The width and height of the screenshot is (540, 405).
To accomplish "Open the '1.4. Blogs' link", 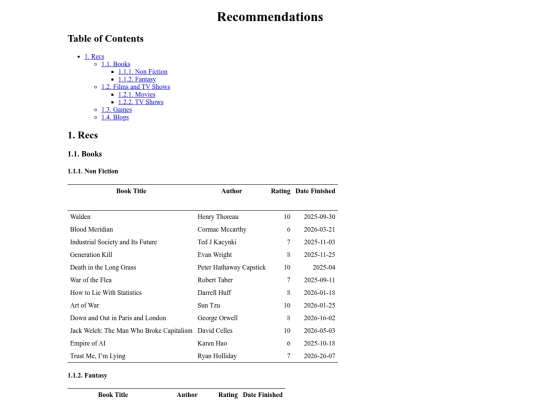I will [115, 117].
